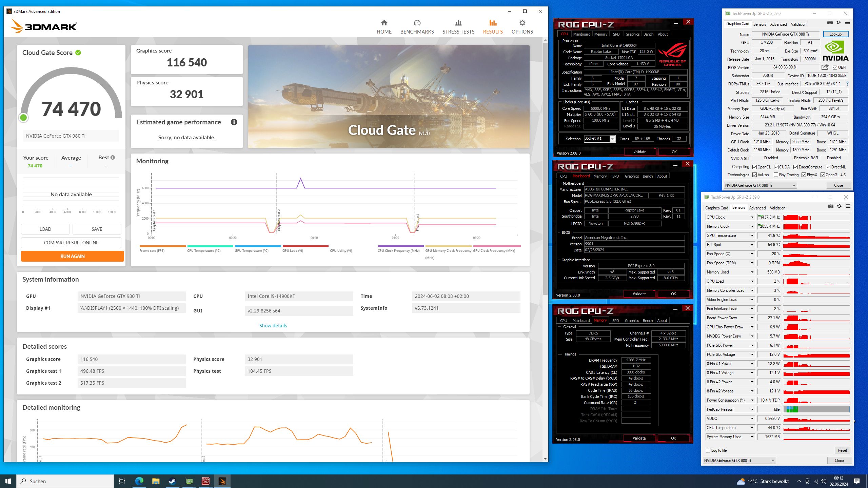Screen dimensions: 868x488
Task: Toggle the PhysX checkbox in GPU-Z
Action: pyautogui.click(x=804, y=175)
